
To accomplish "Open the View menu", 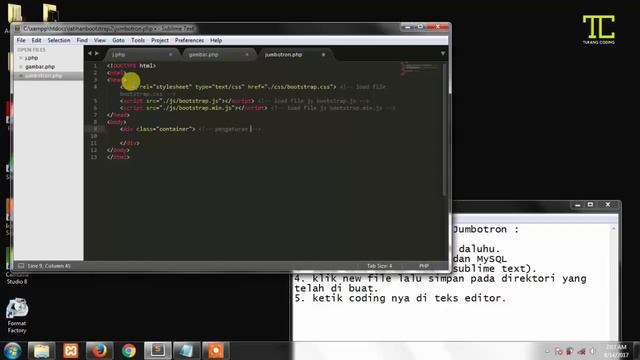I will 100,40.
